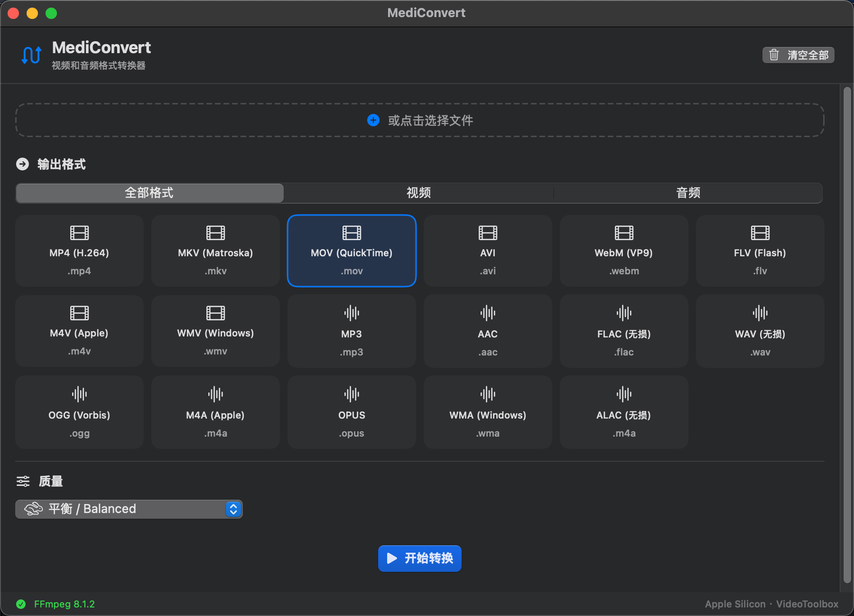Switch to the 视频 tab
The image size is (854, 616).
[x=418, y=193]
